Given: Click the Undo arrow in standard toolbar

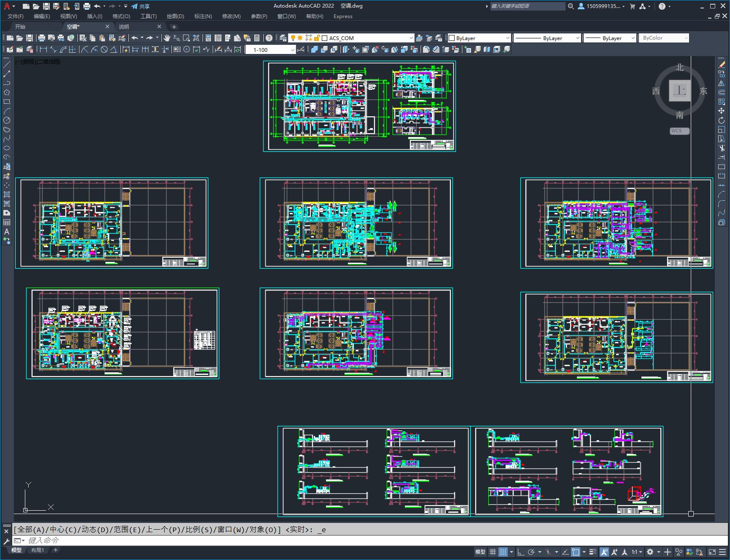Looking at the screenshot, I should pos(135,38).
